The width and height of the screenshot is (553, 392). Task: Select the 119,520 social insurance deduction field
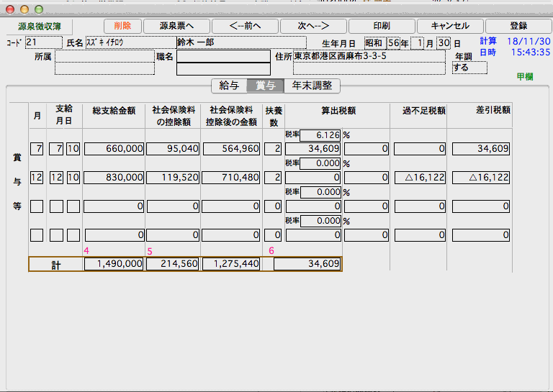coord(172,178)
